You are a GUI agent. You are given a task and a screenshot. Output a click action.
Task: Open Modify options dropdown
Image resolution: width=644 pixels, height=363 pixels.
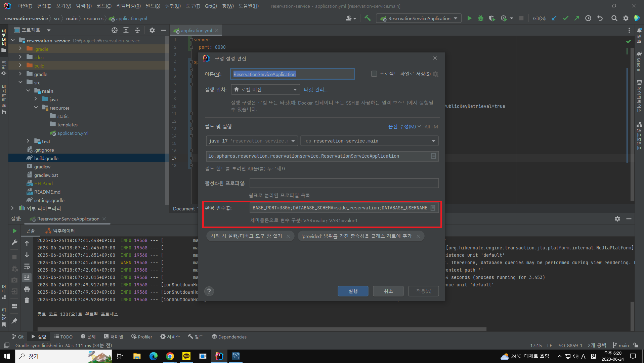[404, 127]
